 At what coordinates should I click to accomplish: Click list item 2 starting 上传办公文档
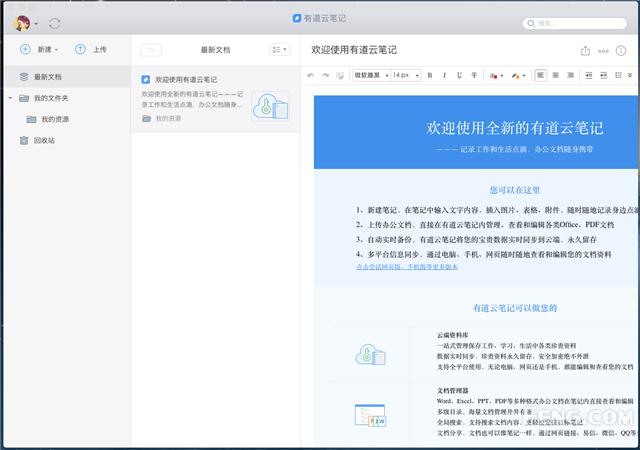coord(484,225)
